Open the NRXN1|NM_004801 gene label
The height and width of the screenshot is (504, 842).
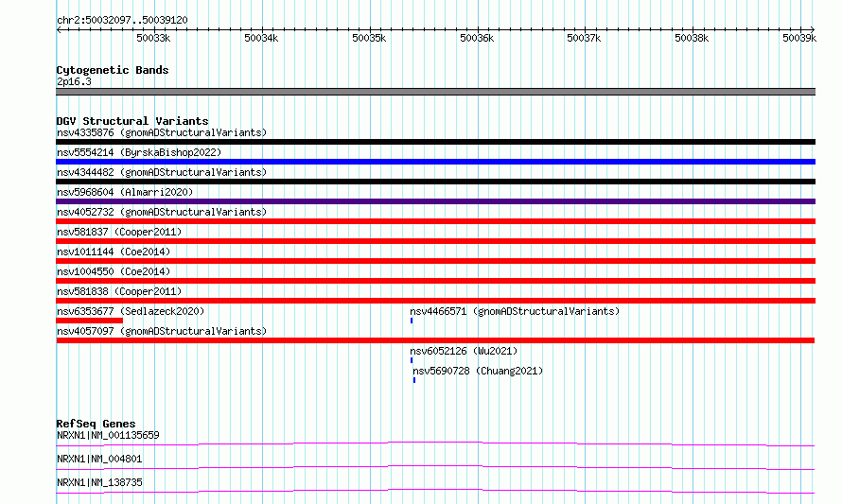tap(99, 459)
